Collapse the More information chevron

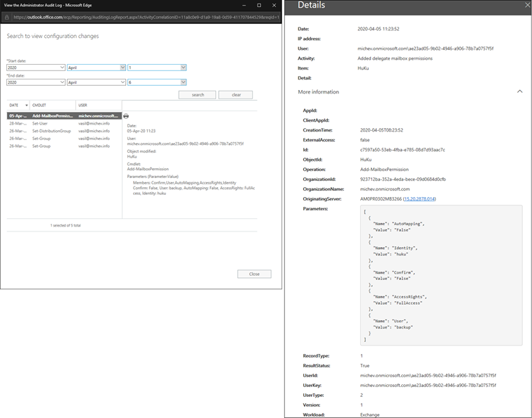[x=519, y=92]
